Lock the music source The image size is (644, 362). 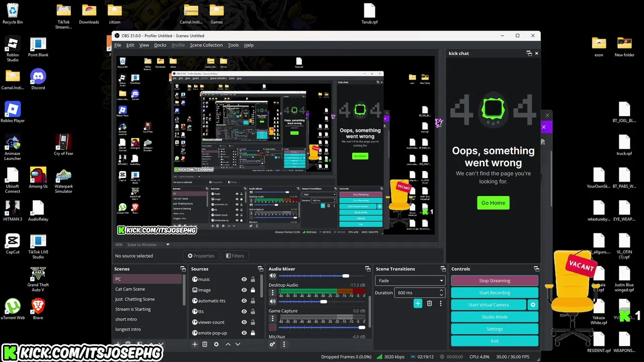[x=253, y=280]
